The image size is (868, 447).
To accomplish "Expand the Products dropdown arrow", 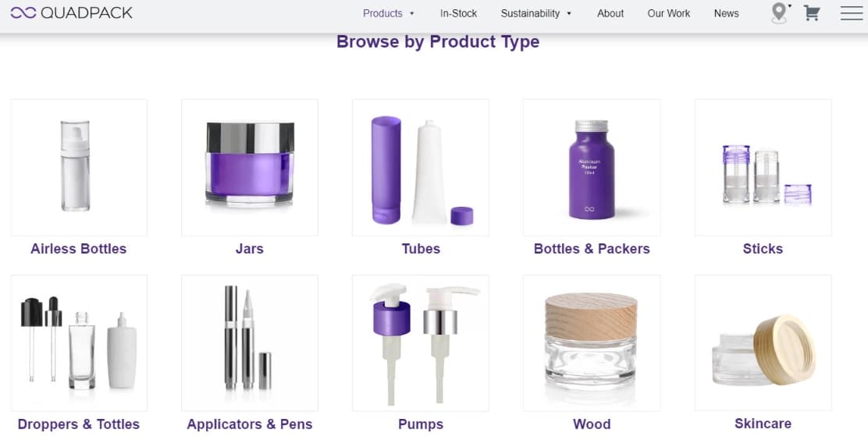I will [412, 14].
